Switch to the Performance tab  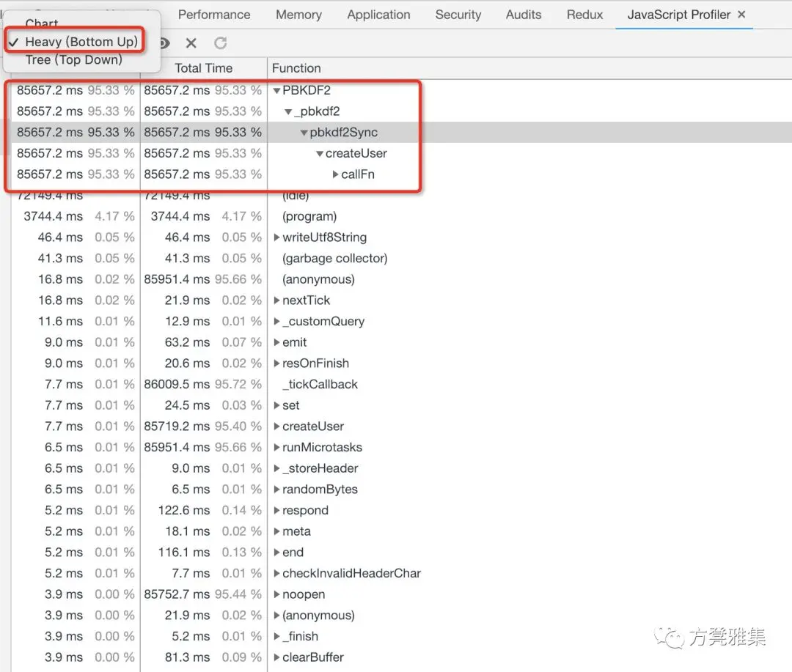214,15
